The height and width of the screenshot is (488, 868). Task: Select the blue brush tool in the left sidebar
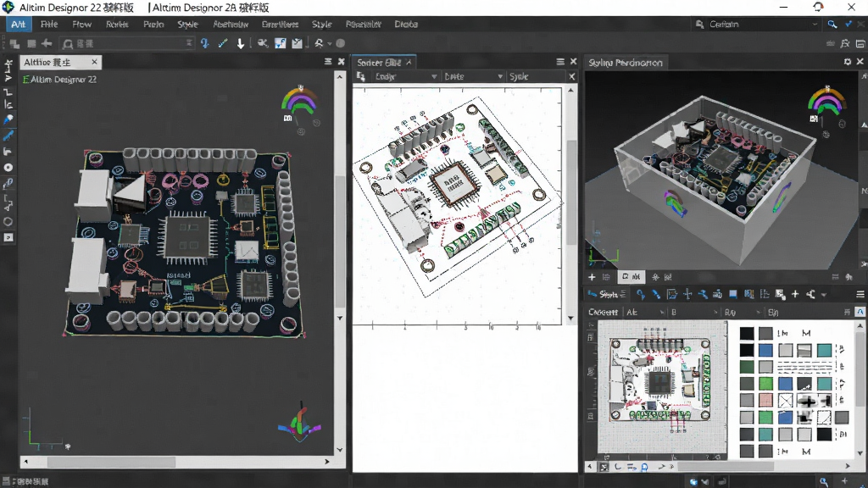pos(8,136)
